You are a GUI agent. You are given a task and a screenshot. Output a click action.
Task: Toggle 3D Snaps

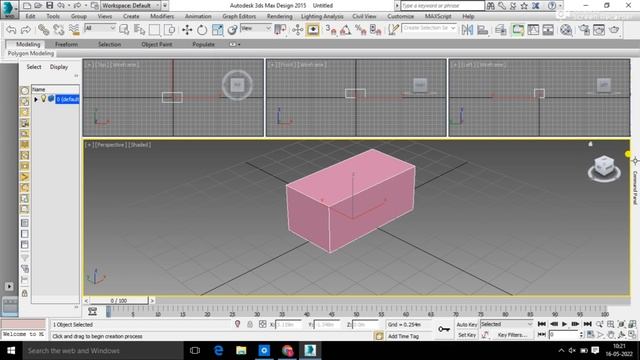(x=331, y=30)
